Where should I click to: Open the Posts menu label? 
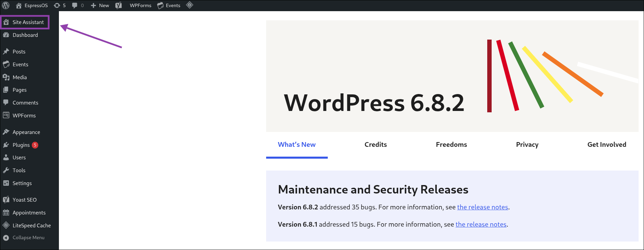tap(19, 51)
